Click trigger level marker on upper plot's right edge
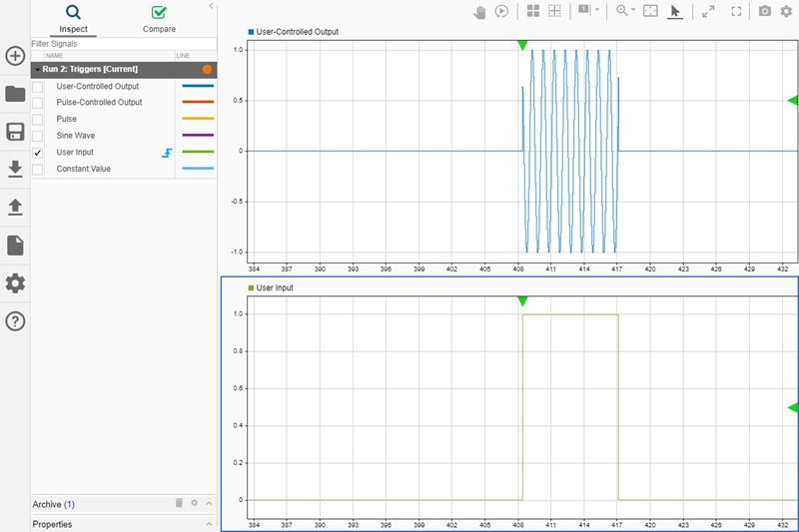Screen dimensions: 799x532 click(x=793, y=100)
